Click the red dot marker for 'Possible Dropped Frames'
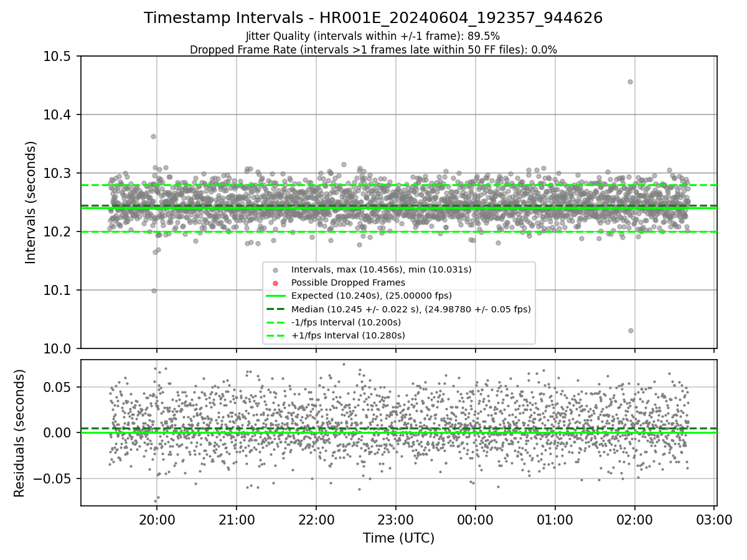The image size is (747, 560). (x=276, y=283)
